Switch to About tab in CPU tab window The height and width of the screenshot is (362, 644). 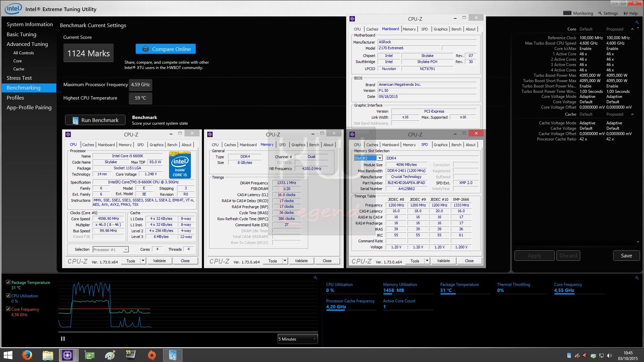pyautogui.click(x=186, y=145)
